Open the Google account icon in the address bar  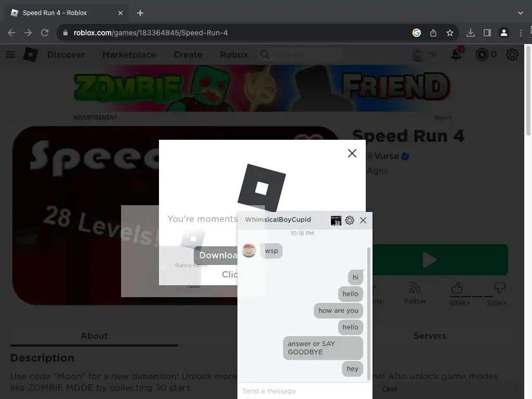[417, 33]
